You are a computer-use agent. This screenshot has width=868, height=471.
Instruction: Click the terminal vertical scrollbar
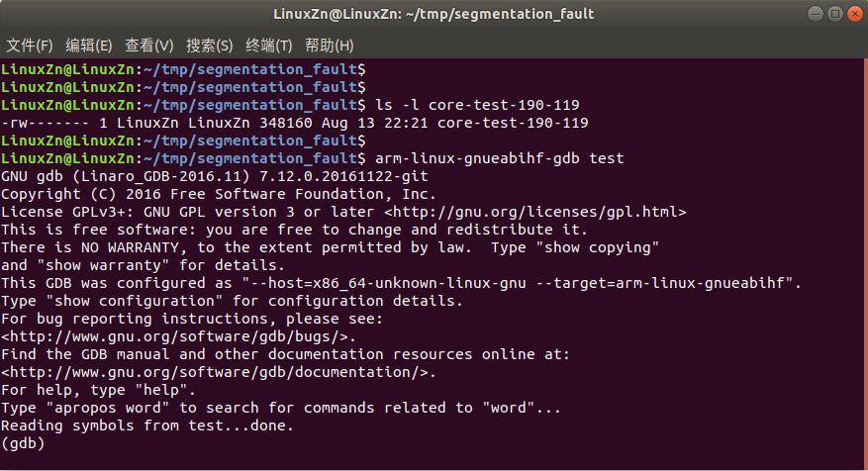tap(865, 263)
